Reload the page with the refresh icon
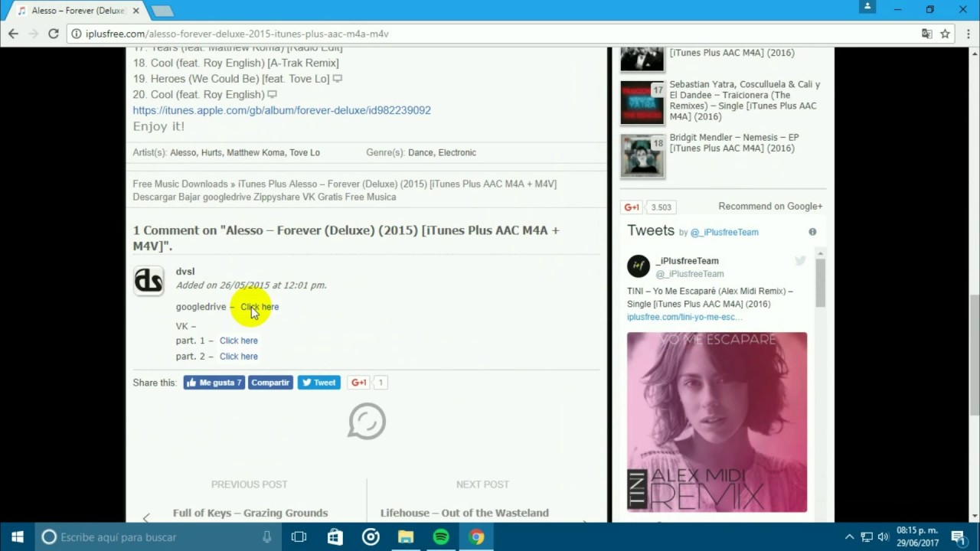 [53, 34]
